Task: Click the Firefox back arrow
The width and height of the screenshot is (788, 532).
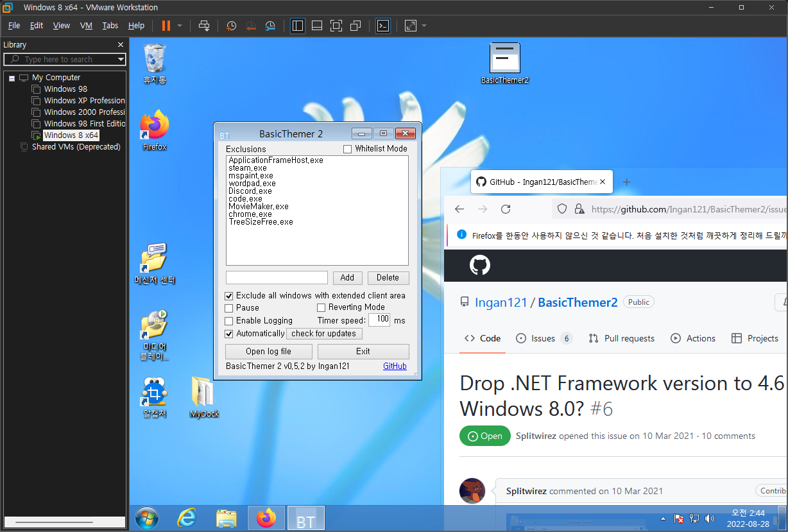Action: (459, 209)
